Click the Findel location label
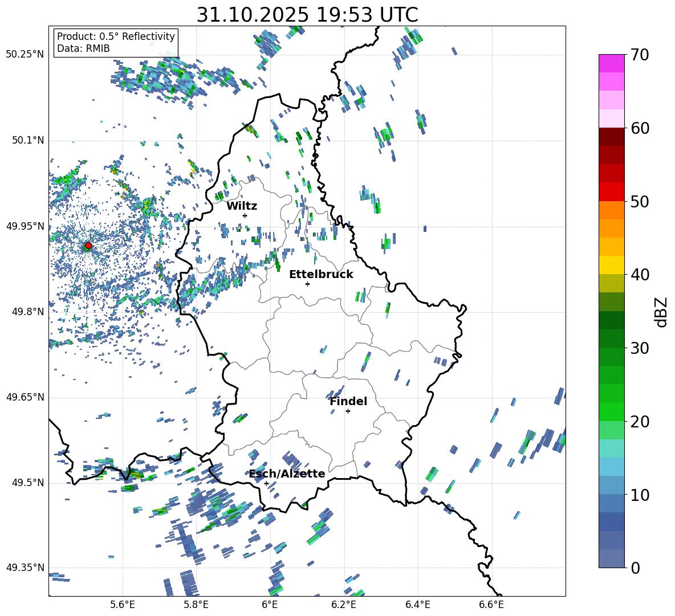Image resolution: width=675 pixels, height=616 pixels. [x=348, y=401]
